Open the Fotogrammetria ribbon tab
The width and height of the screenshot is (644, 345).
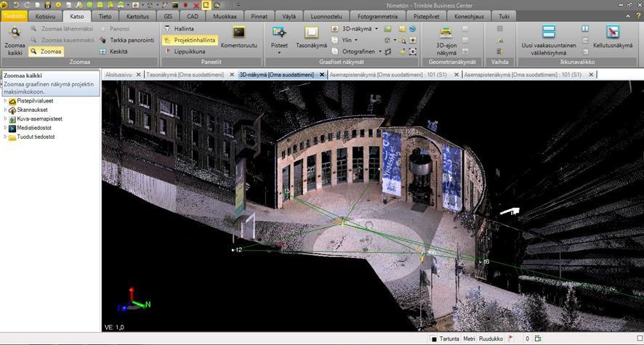click(377, 17)
